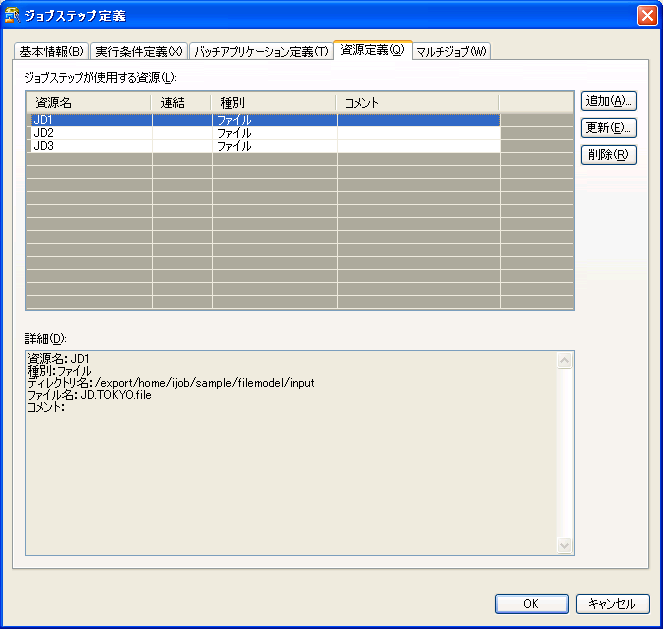Click the 種別 column header

pos(274,103)
